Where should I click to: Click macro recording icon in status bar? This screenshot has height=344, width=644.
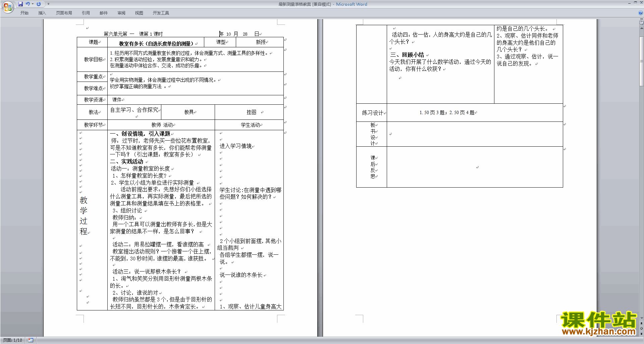click(x=31, y=340)
